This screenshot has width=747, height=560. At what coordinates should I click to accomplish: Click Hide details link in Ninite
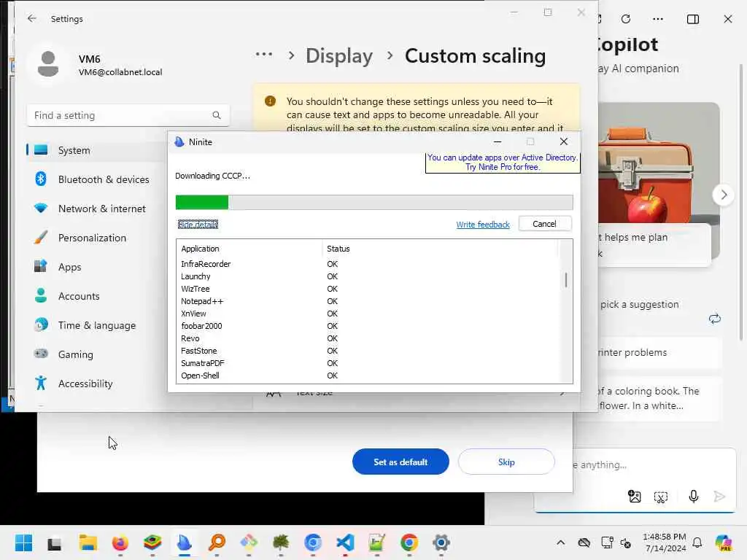tap(198, 225)
